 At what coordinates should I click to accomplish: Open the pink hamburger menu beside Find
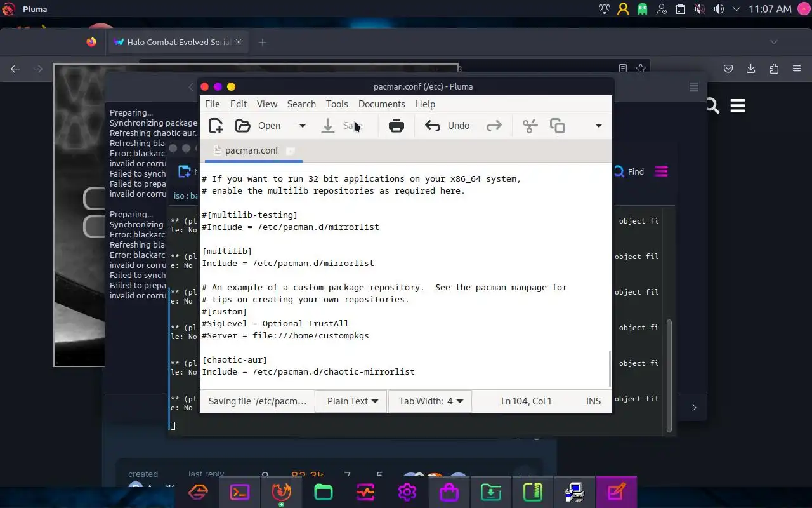(662, 171)
